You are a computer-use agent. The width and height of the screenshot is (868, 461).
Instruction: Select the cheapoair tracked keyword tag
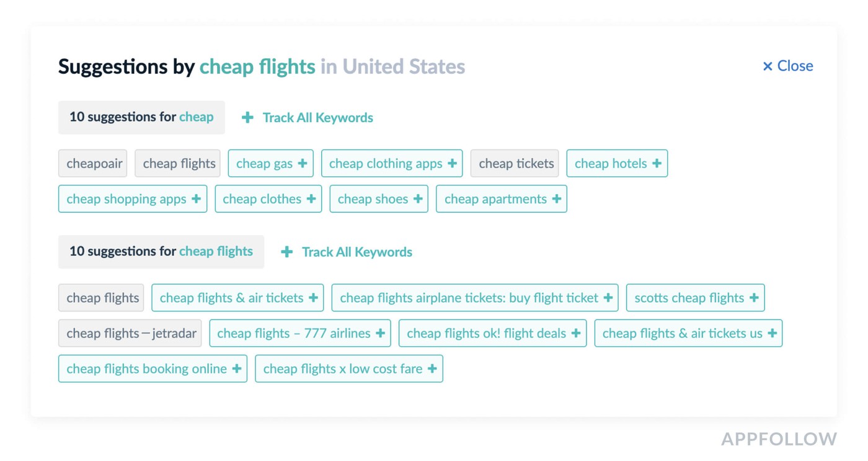coord(93,164)
